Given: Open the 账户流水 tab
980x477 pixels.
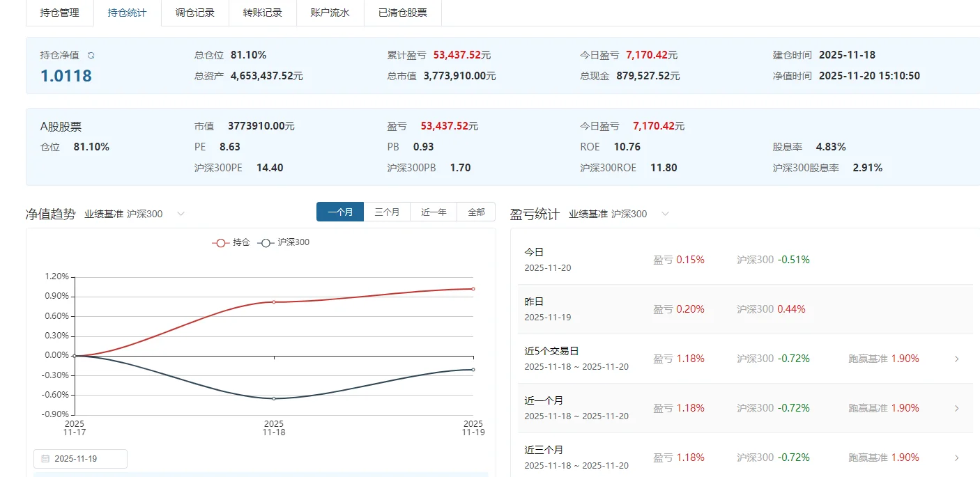Looking at the screenshot, I should pos(330,13).
